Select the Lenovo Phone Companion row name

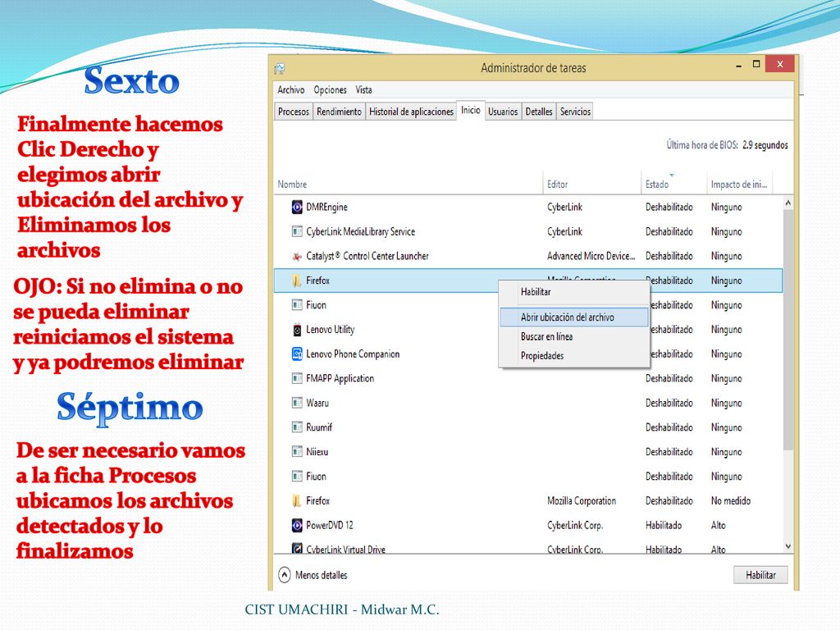point(353,354)
